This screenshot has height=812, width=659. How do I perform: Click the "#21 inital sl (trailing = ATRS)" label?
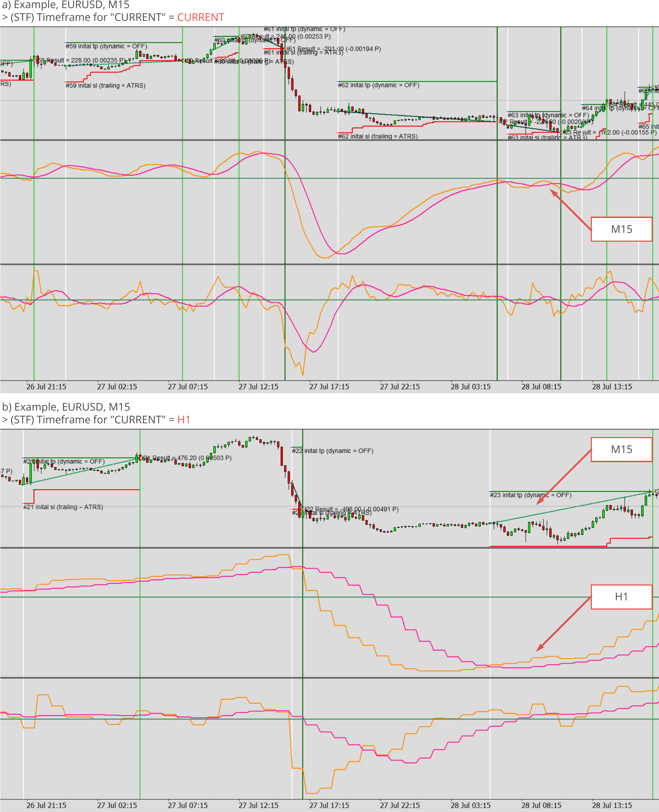63,507
